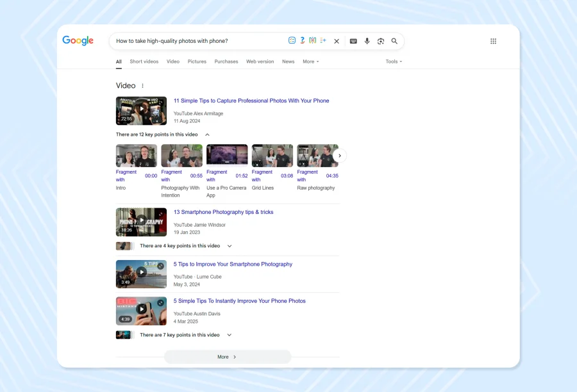This screenshot has width=577, height=392.
Task: Open the Tools dropdown
Action: coord(394,61)
